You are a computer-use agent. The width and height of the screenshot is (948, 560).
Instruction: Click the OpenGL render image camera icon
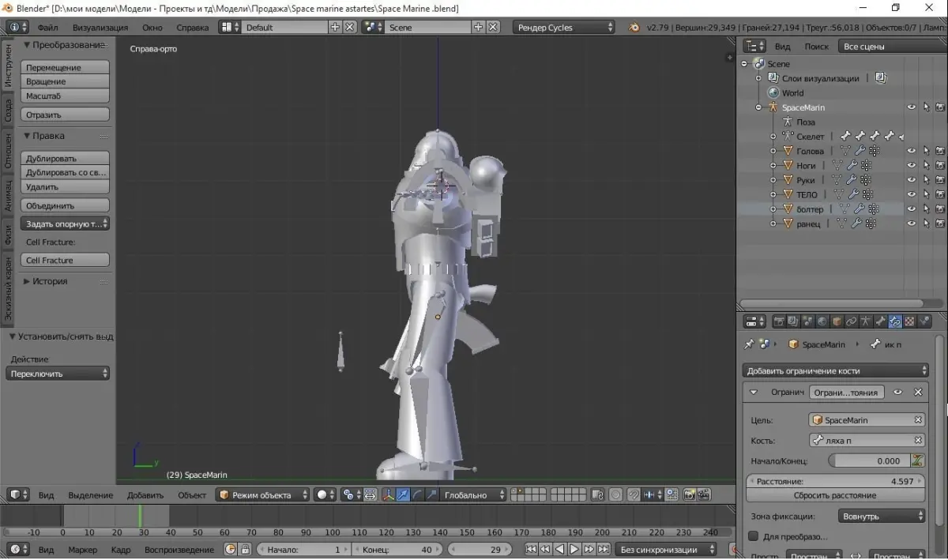689,494
